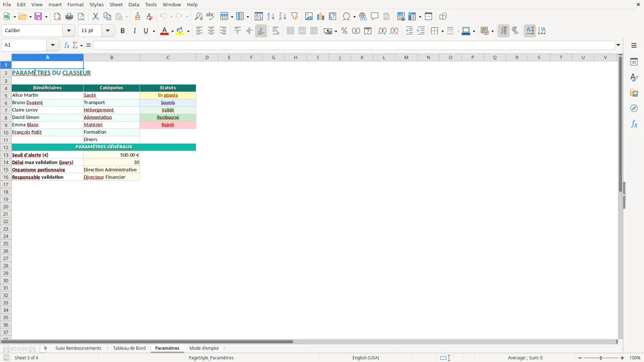
Task: Sort ascending A to Z
Action: coord(271,17)
